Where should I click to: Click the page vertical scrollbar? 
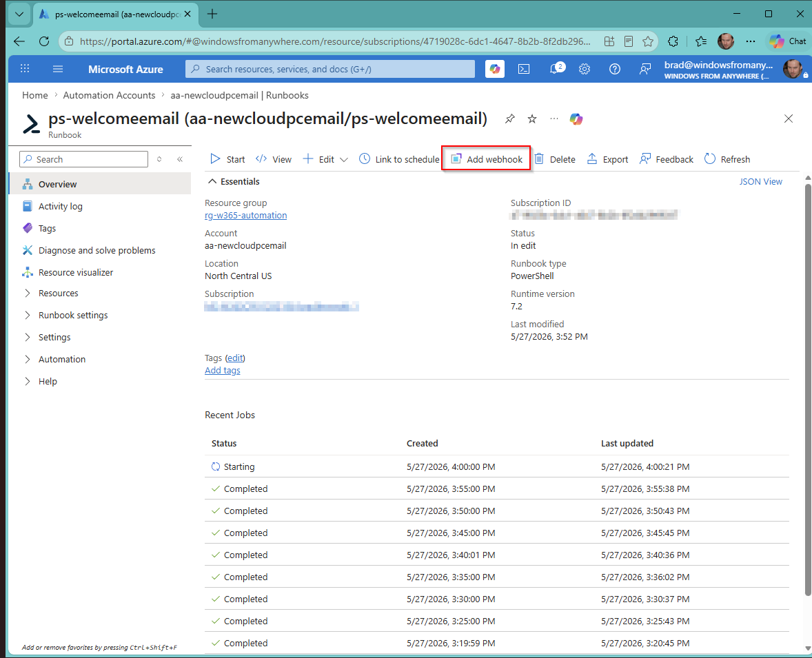coord(808,391)
